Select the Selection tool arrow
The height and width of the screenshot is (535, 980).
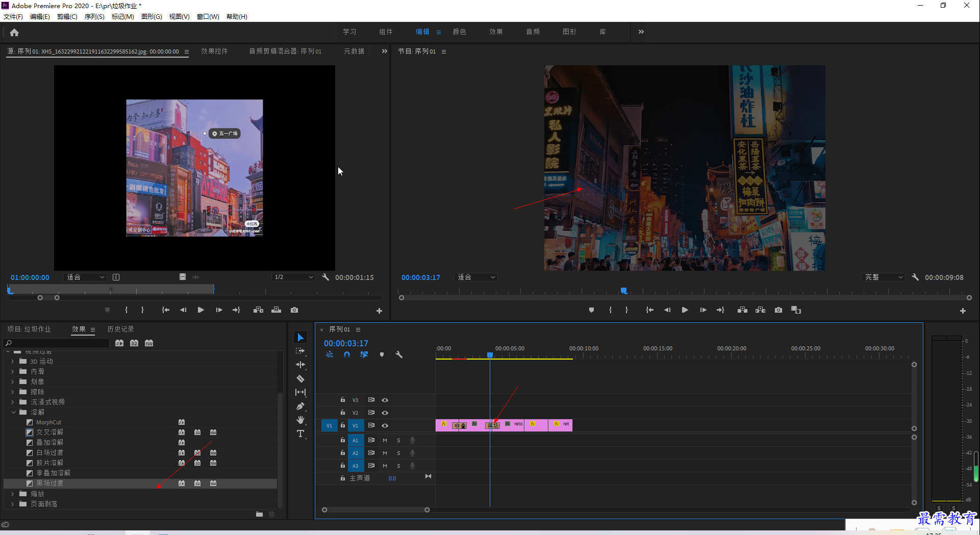coord(300,338)
